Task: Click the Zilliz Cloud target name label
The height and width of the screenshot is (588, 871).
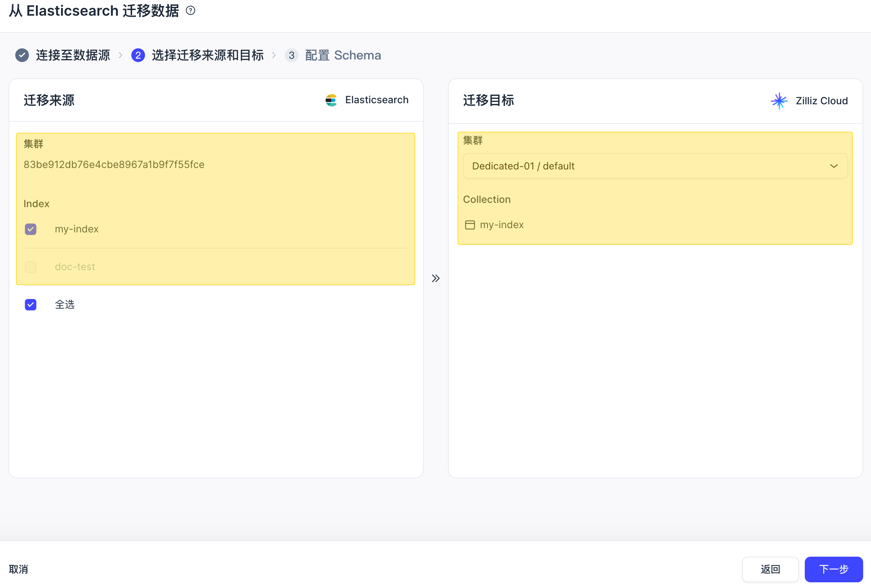Action: (x=822, y=101)
